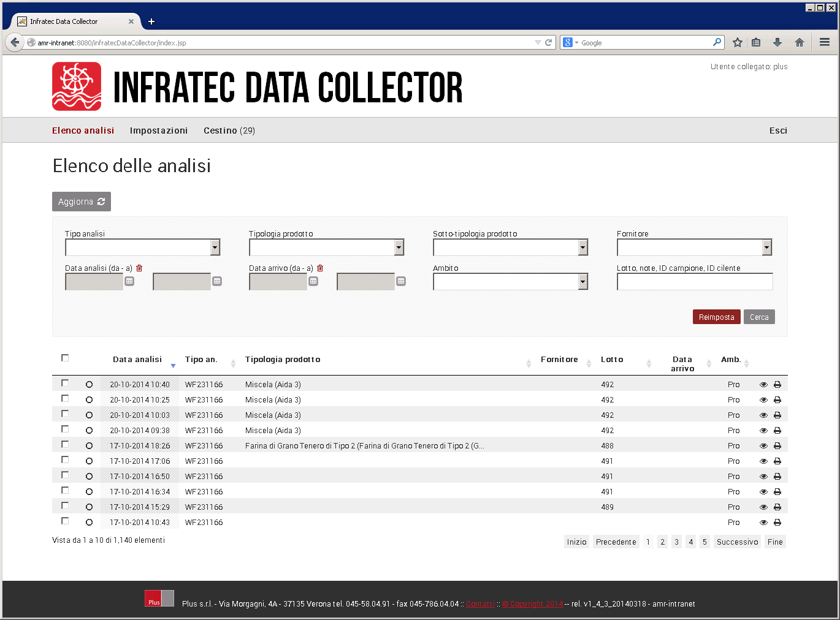Viewport: 840px width, 620px height.
Task: Open browser downloads arrow icon
Action: coord(777,42)
